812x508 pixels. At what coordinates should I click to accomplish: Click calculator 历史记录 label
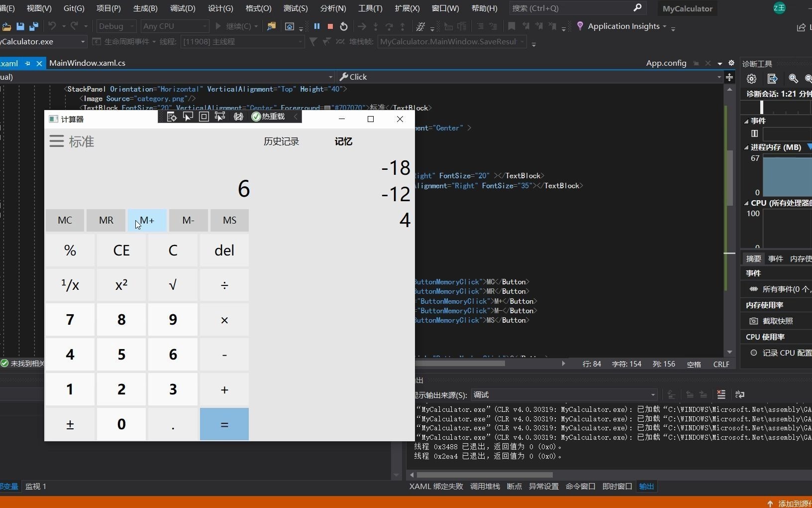click(x=281, y=141)
